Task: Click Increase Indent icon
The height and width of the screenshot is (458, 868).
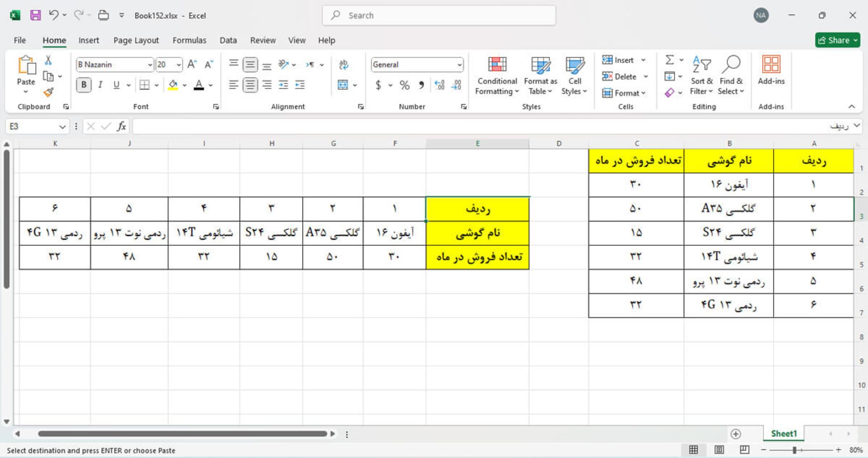Action: [x=300, y=85]
